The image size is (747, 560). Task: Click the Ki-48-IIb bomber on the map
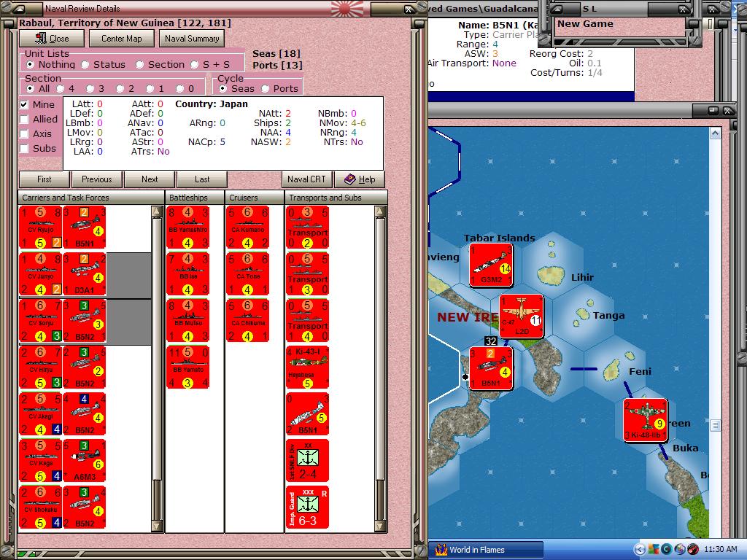[645, 421]
